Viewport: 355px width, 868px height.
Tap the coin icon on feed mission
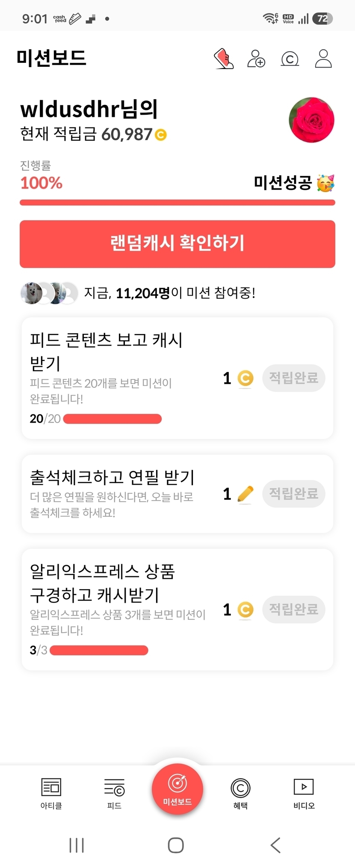click(246, 378)
